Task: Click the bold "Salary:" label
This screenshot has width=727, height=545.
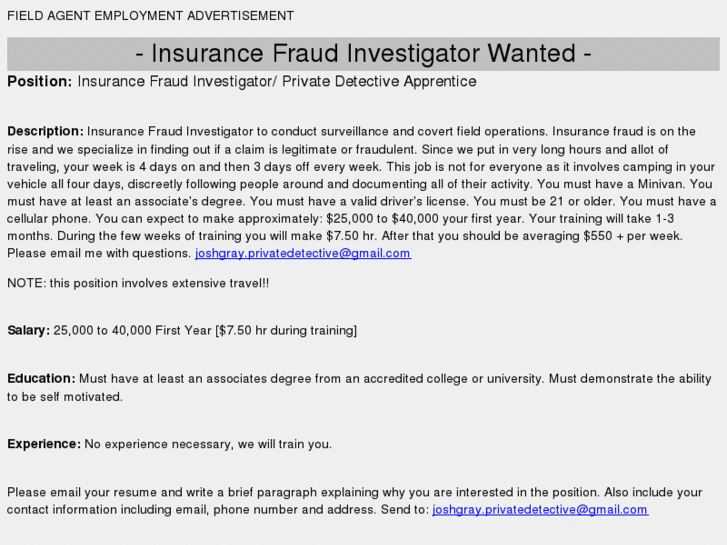Action: (x=28, y=330)
